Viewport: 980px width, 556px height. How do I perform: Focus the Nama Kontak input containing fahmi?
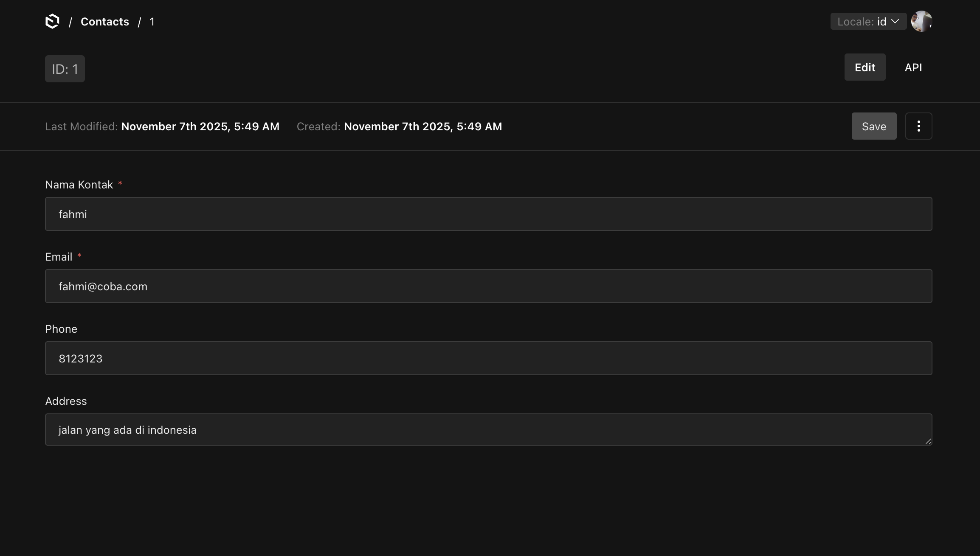(x=488, y=214)
